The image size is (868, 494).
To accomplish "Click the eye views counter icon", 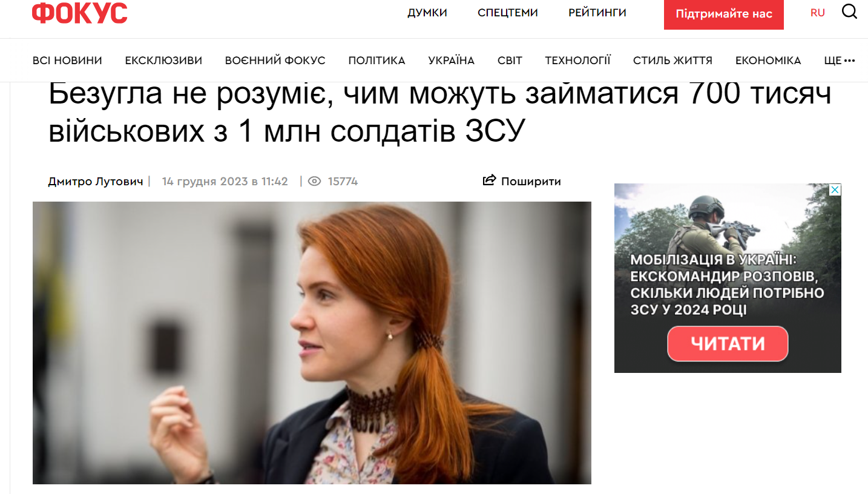I will (x=314, y=181).
